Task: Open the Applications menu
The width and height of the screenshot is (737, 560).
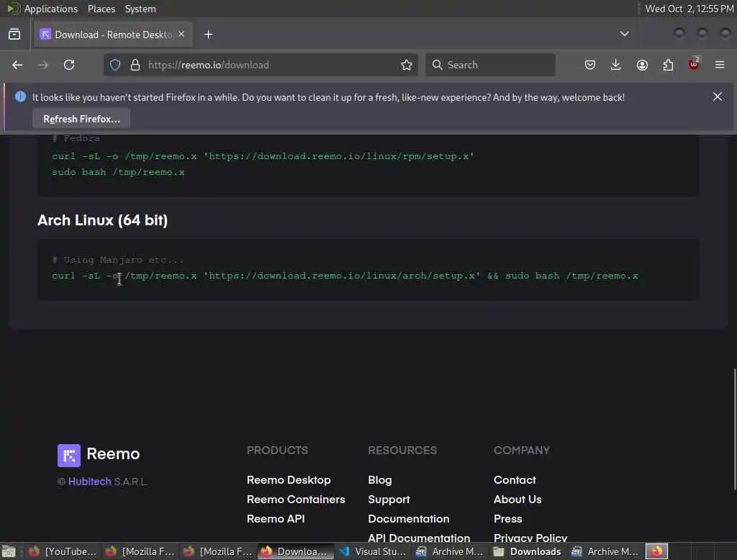Action: 51,9
